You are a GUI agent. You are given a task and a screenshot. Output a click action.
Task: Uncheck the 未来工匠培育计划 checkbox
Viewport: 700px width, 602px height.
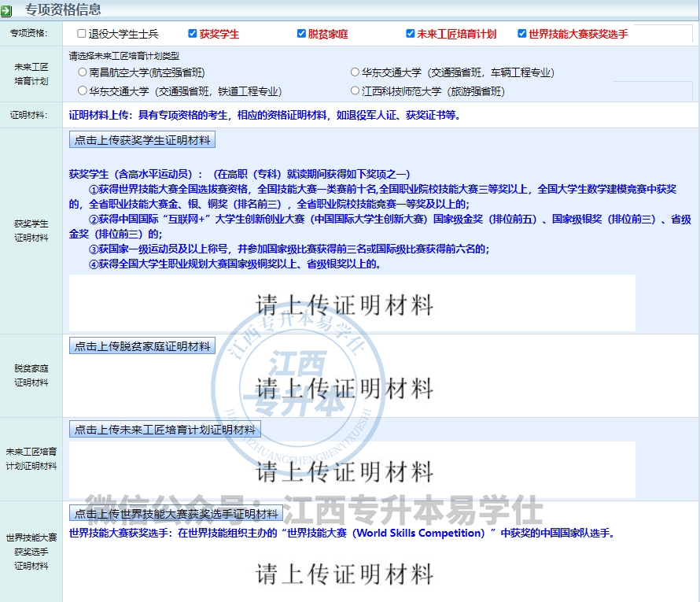click(x=411, y=34)
